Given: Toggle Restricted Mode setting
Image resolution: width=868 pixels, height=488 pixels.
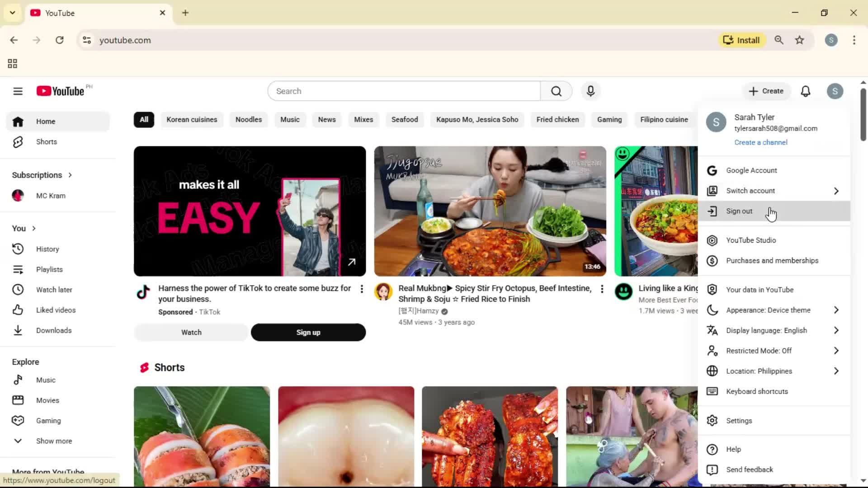Looking at the screenshot, I should tap(759, 350).
